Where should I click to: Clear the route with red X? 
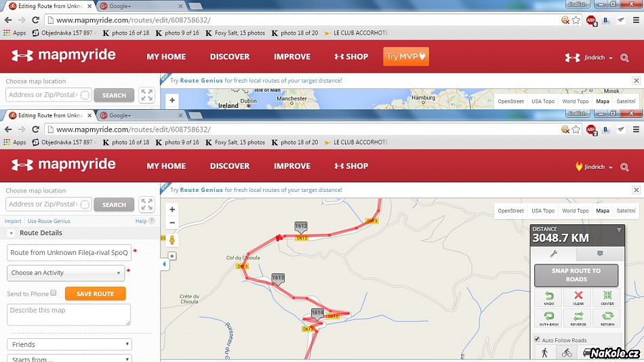click(578, 298)
